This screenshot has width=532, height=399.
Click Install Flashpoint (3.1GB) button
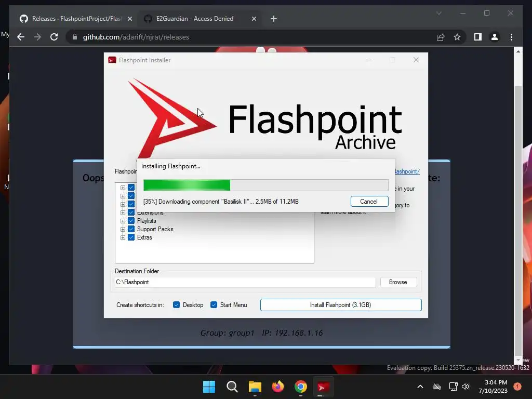coord(341,304)
